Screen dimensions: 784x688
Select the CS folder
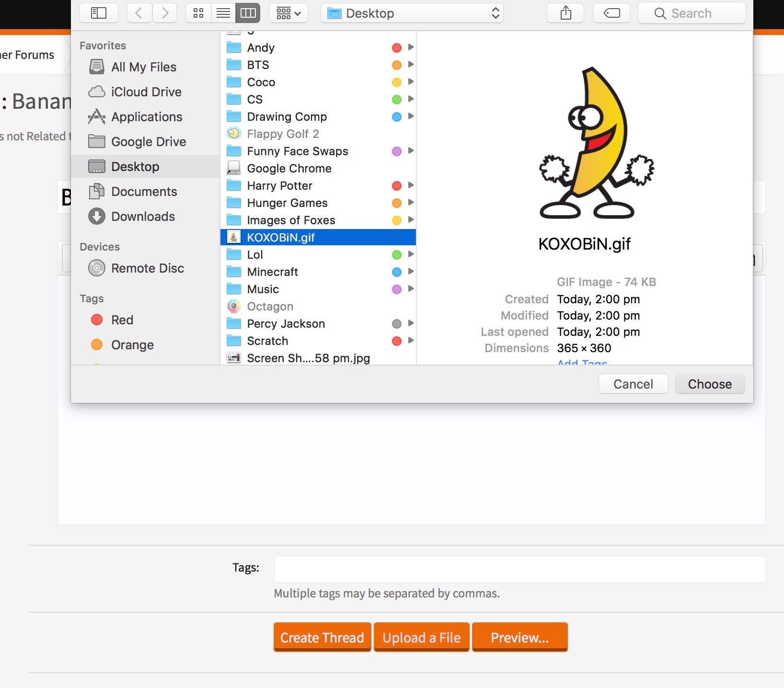pyautogui.click(x=318, y=99)
